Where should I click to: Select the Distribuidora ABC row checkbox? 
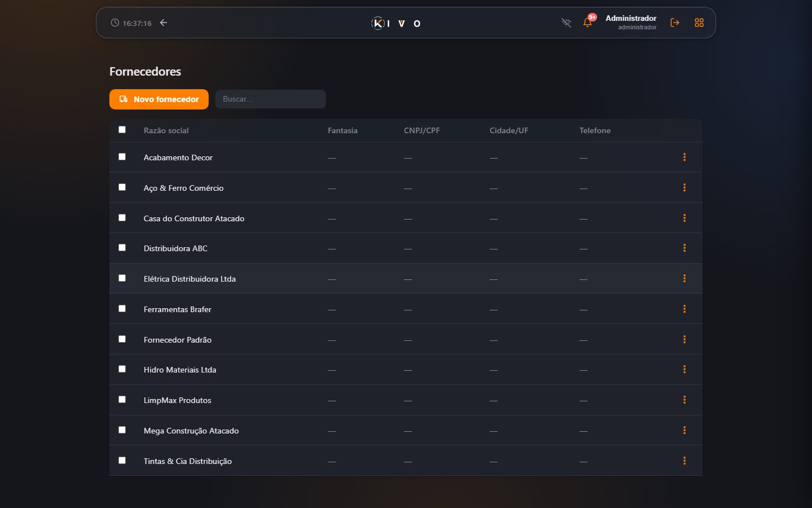pos(122,248)
